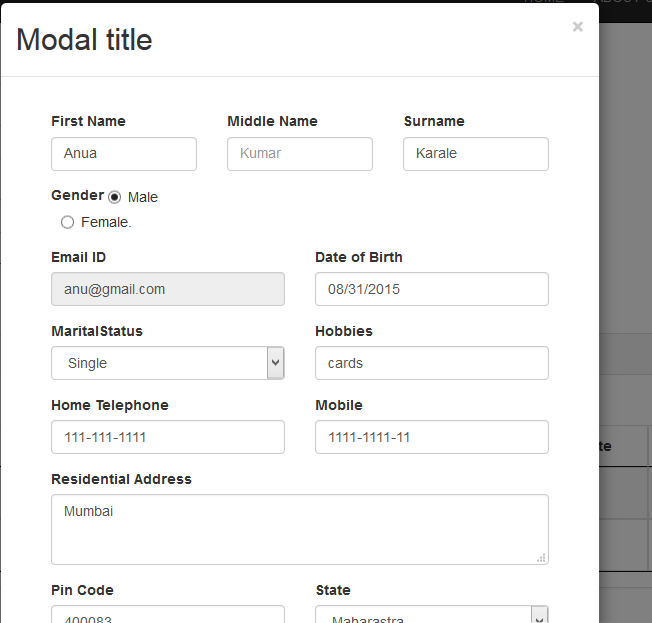This screenshot has width=652, height=623.
Task: Close the modal with the X icon
Action: tap(577, 27)
